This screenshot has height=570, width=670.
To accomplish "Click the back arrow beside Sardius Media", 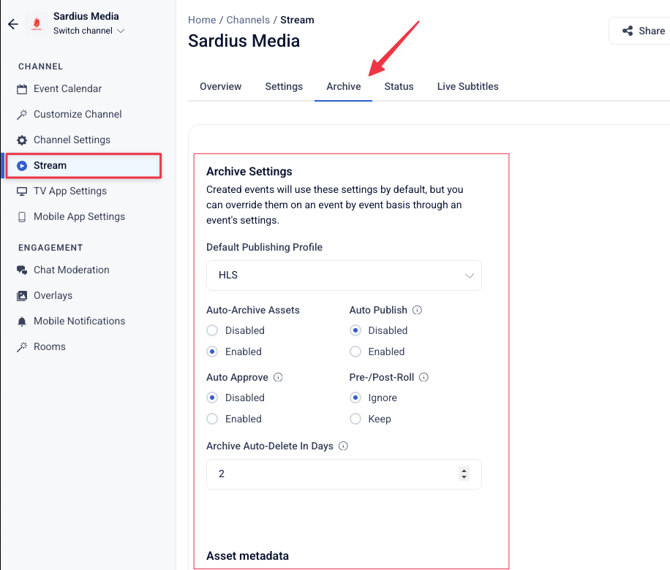I will pyautogui.click(x=13, y=24).
